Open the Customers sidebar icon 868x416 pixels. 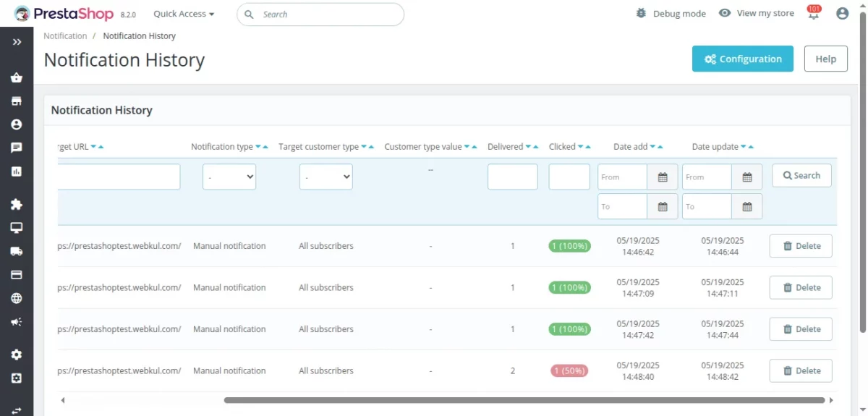(x=16, y=124)
